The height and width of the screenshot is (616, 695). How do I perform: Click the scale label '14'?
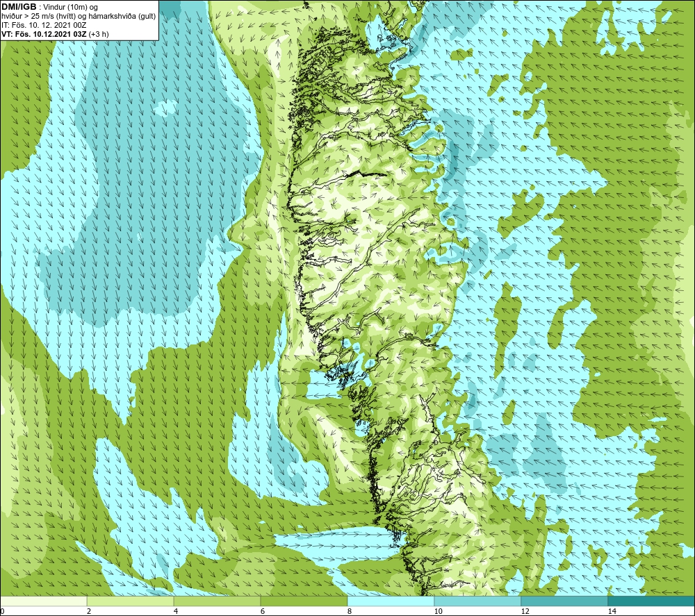coord(612,611)
